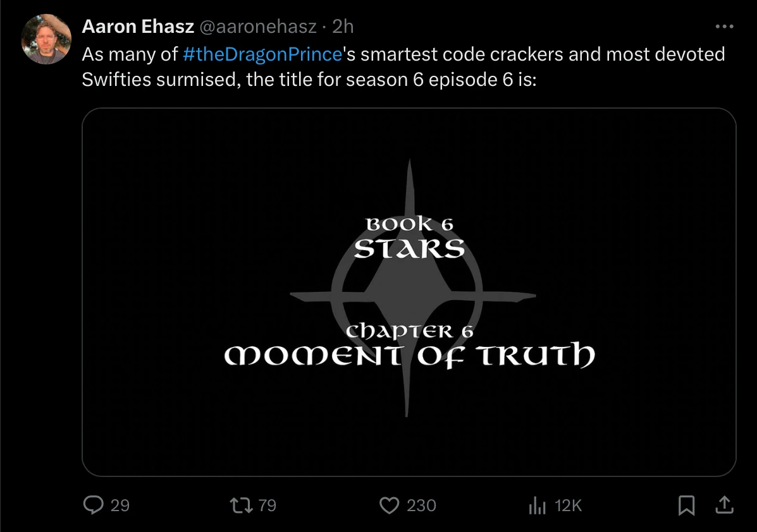
Task: Share the tweet
Action: coord(726,505)
